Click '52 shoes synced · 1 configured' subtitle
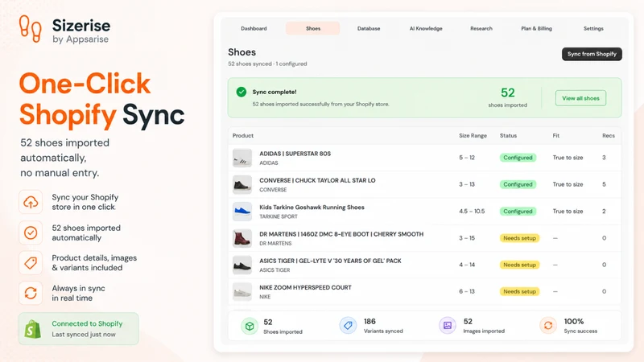 [x=267, y=64]
